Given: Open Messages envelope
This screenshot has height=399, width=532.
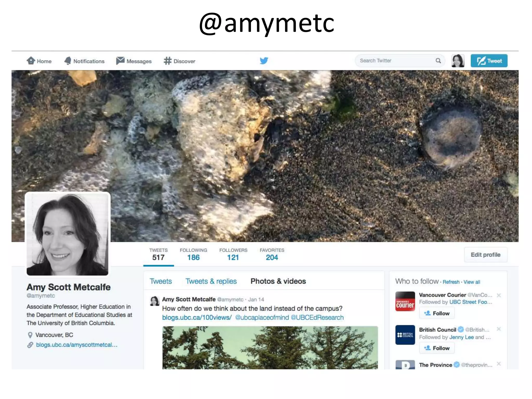Looking at the screenshot, I should [x=134, y=61].
